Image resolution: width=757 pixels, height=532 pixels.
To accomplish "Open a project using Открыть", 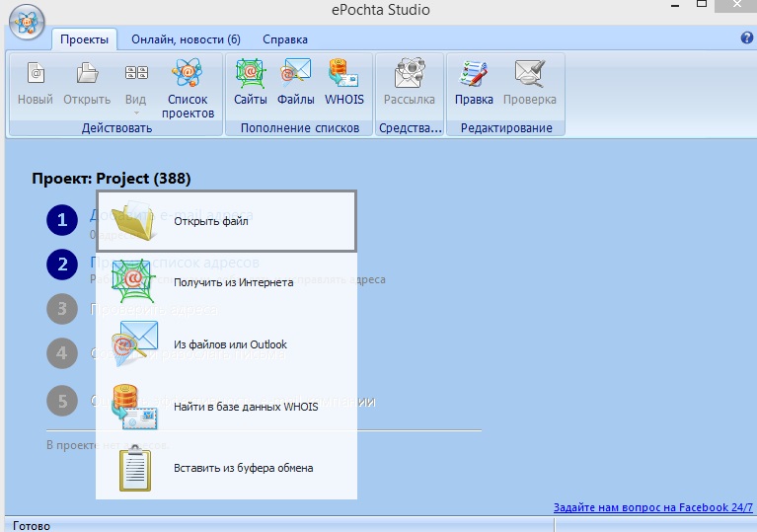I will pyautogui.click(x=87, y=83).
